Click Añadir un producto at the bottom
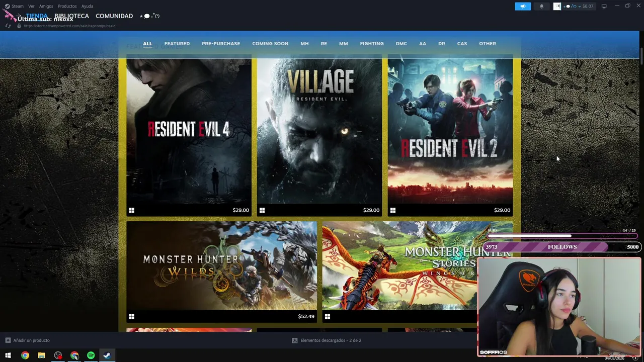 click(31, 340)
